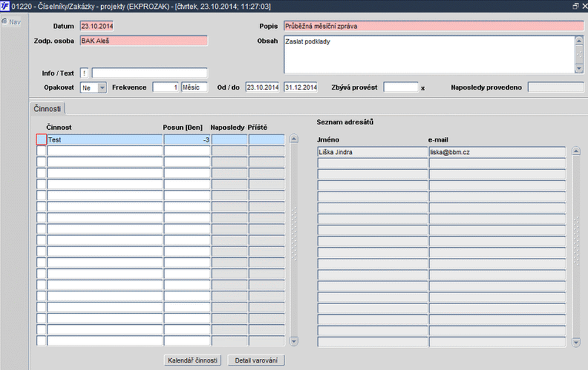Click the Naposledy cell in the Test row

pyautogui.click(x=229, y=140)
